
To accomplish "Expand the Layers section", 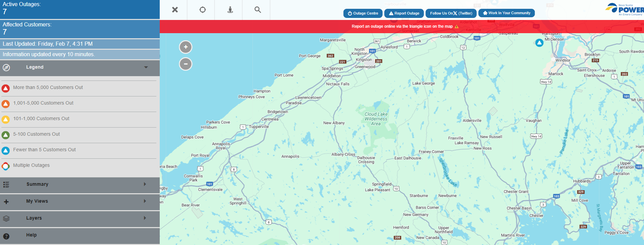I will coord(145,218).
